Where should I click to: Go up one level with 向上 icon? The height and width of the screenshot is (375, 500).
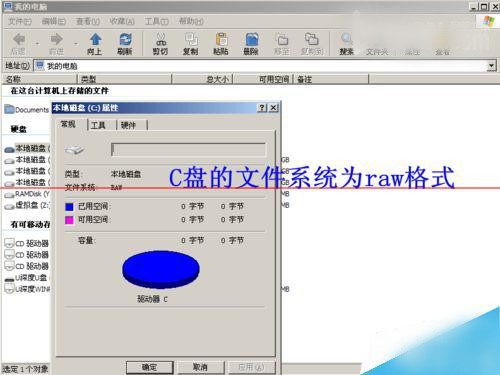[95, 39]
